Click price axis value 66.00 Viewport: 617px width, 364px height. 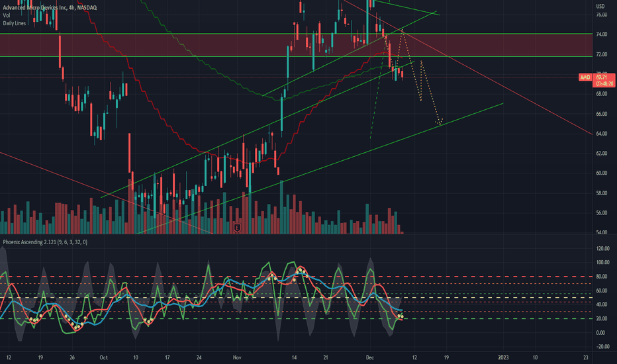tap(601, 114)
